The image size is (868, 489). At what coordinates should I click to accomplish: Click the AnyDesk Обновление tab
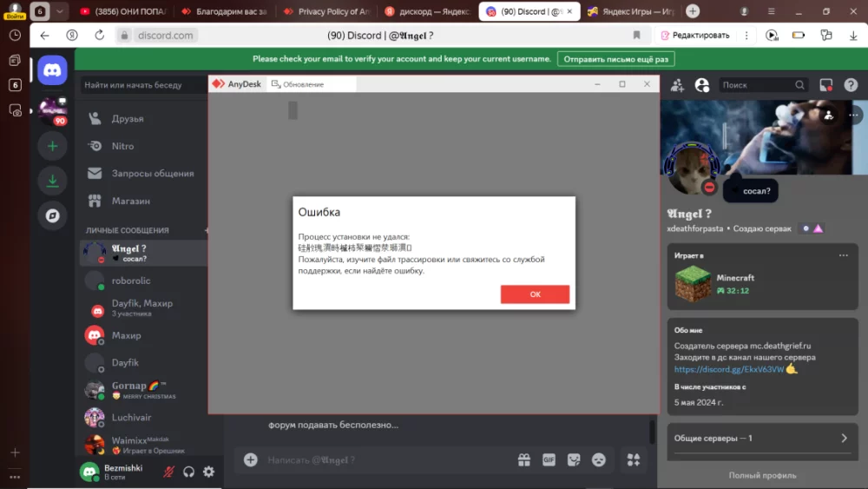(x=312, y=84)
